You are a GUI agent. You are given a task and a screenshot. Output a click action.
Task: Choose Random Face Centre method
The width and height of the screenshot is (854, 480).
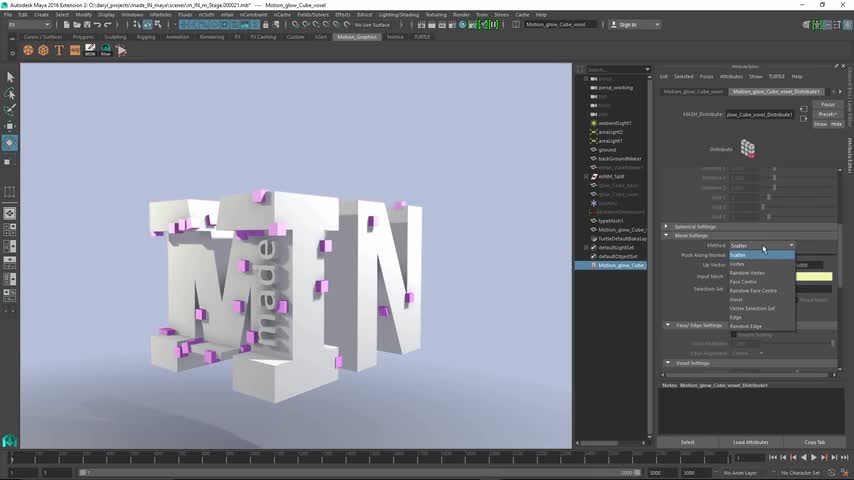click(x=753, y=290)
